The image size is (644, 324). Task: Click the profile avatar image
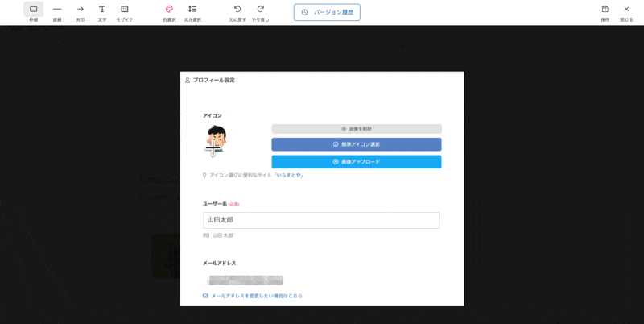coord(216,140)
